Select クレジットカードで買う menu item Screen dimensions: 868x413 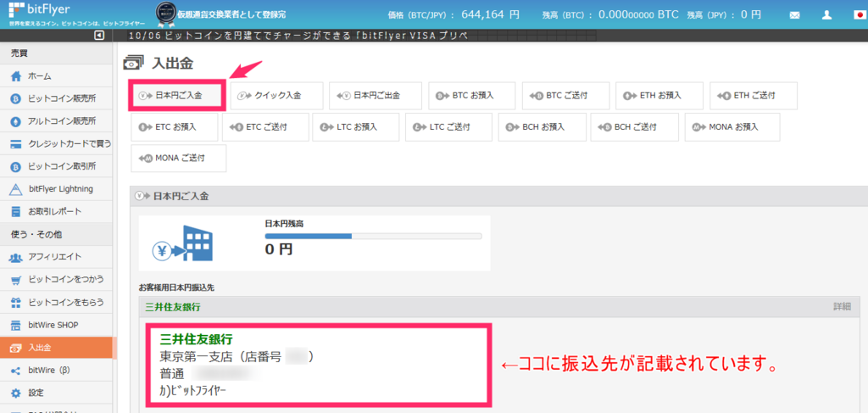56,144
